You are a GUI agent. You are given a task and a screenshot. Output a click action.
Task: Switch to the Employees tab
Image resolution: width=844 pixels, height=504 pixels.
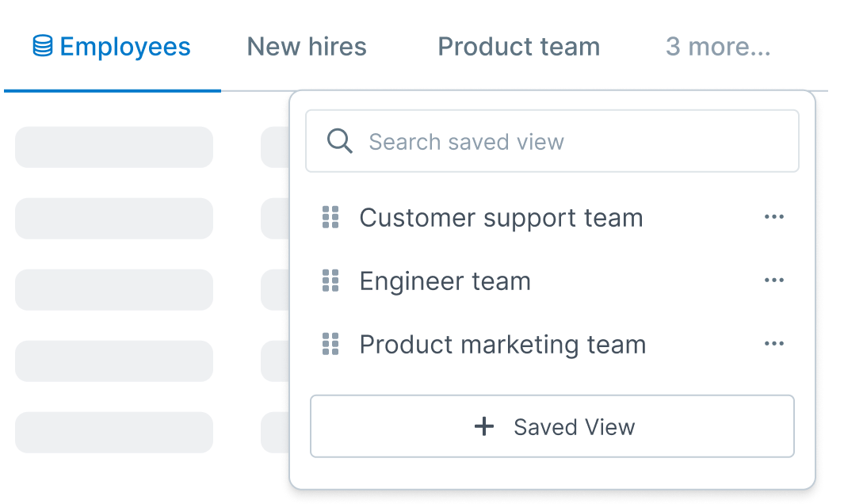pyautogui.click(x=112, y=46)
